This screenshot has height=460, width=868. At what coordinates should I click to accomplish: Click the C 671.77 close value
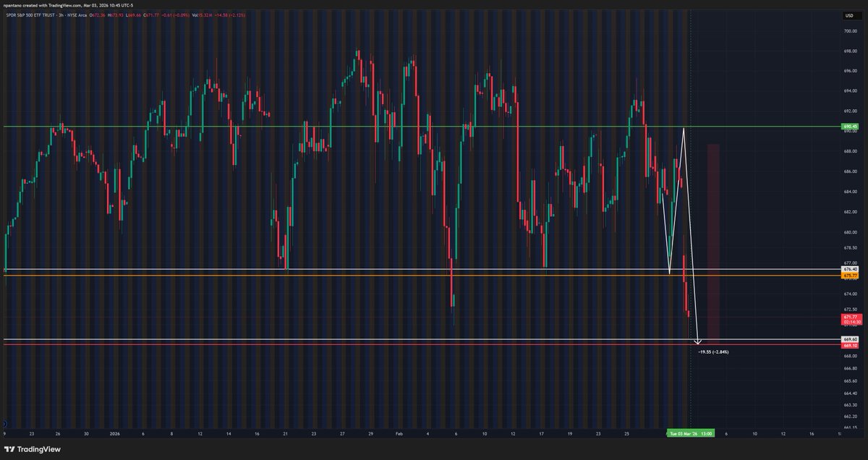point(151,15)
